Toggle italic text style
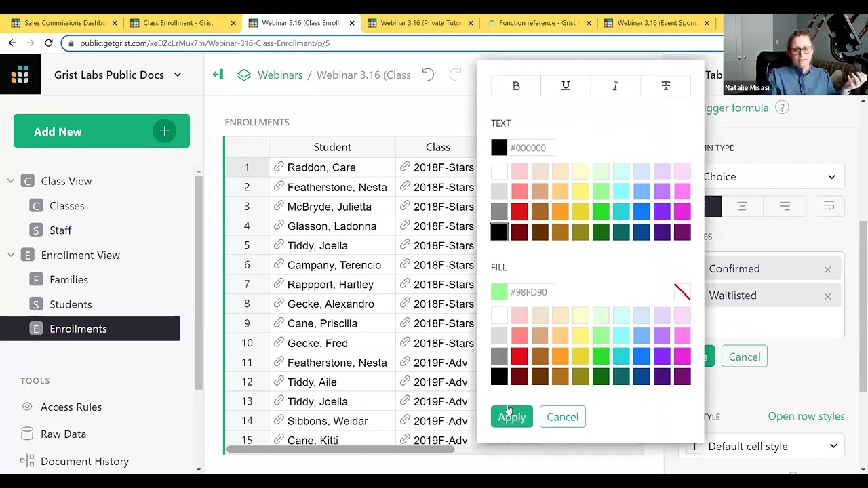 point(616,86)
